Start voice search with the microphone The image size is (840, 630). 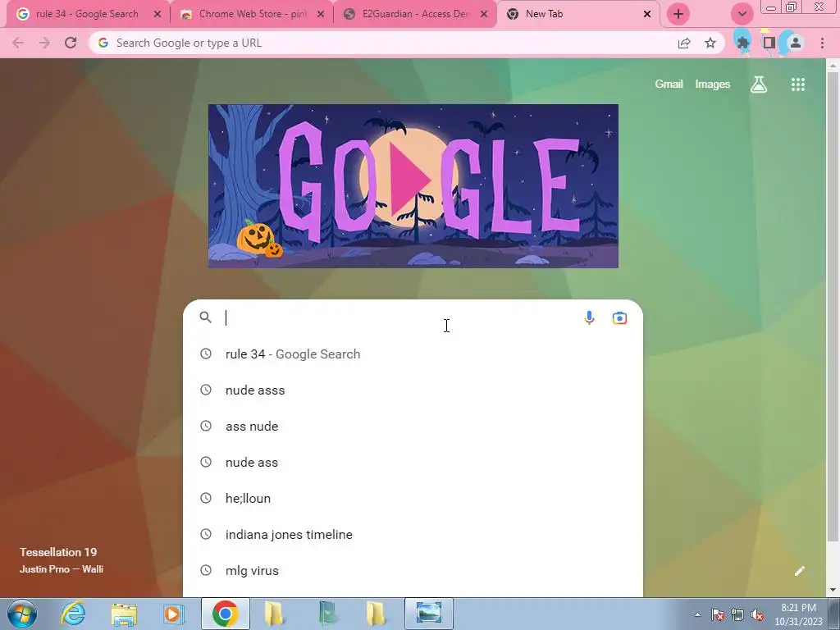tap(589, 317)
